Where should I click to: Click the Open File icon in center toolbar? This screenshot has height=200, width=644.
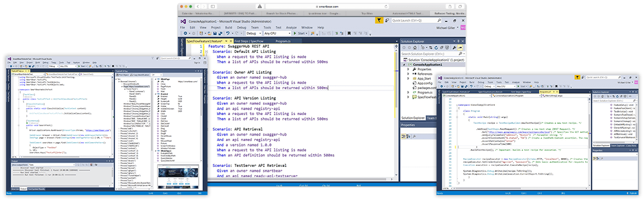[x=209, y=33]
